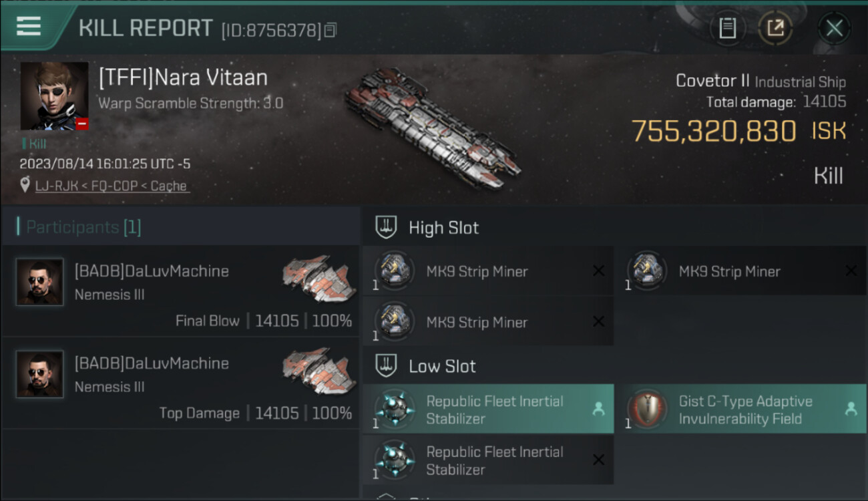868x501 pixels.
Task: Copy the kill report ID
Action: [x=331, y=30]
